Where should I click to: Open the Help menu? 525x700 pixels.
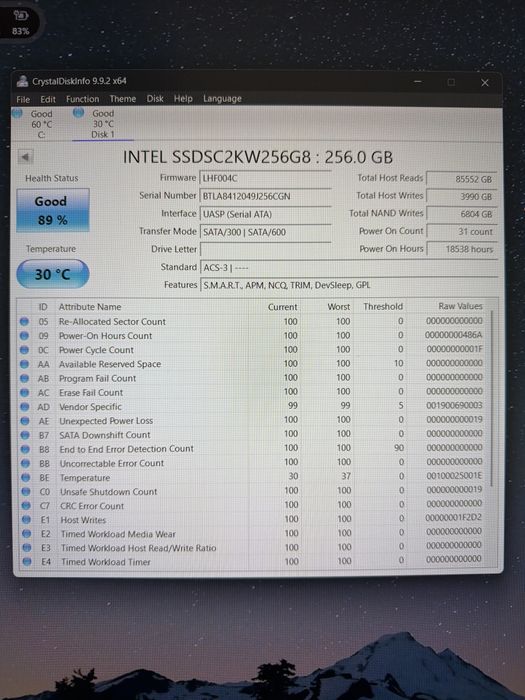point(183,98)
